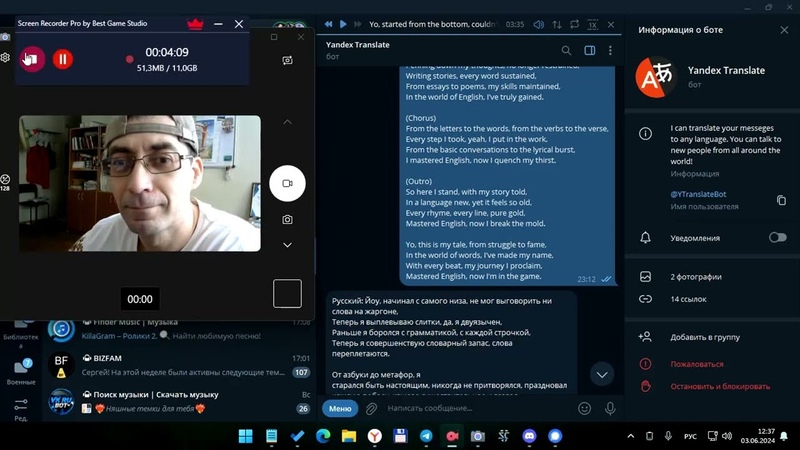Move to the next camera mode with the down chevron
Screen dimensions: 800x450
click(x=287, y=245)
